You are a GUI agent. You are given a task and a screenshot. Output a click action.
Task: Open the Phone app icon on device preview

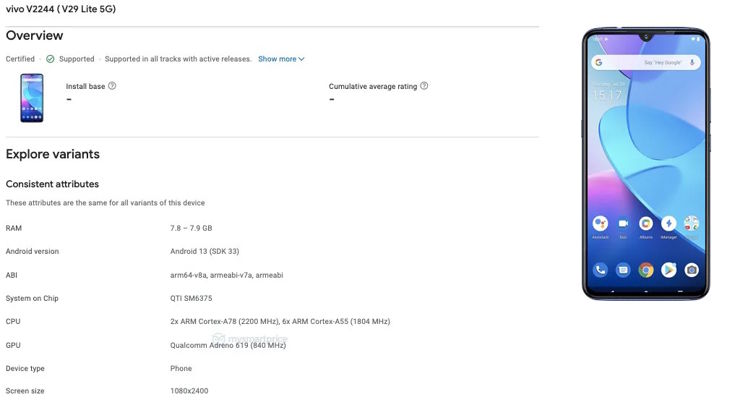tap(600, 270)
